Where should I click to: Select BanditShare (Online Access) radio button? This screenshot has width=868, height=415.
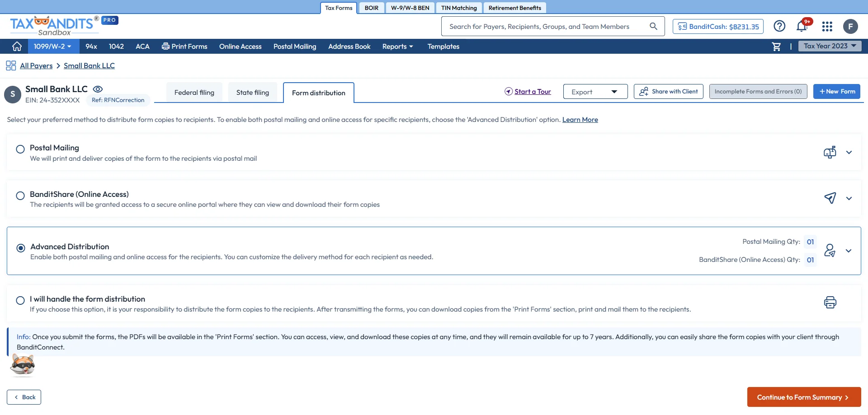[x=20, y=196]
